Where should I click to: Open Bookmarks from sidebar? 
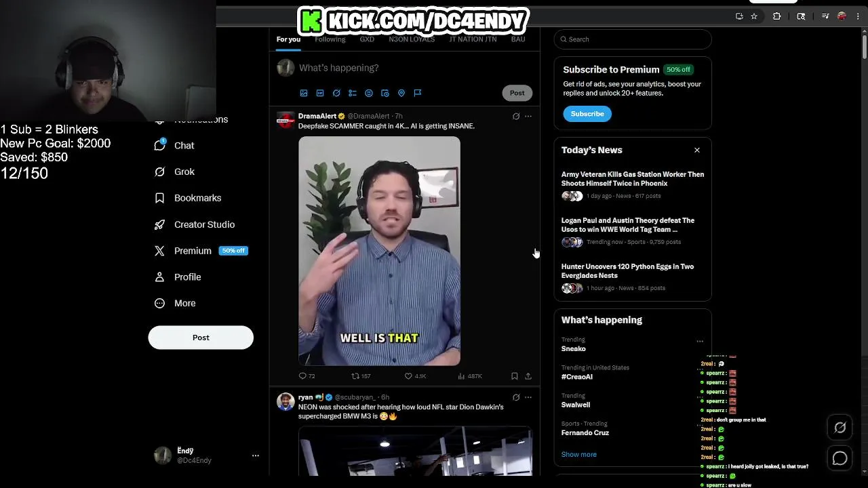188,198
